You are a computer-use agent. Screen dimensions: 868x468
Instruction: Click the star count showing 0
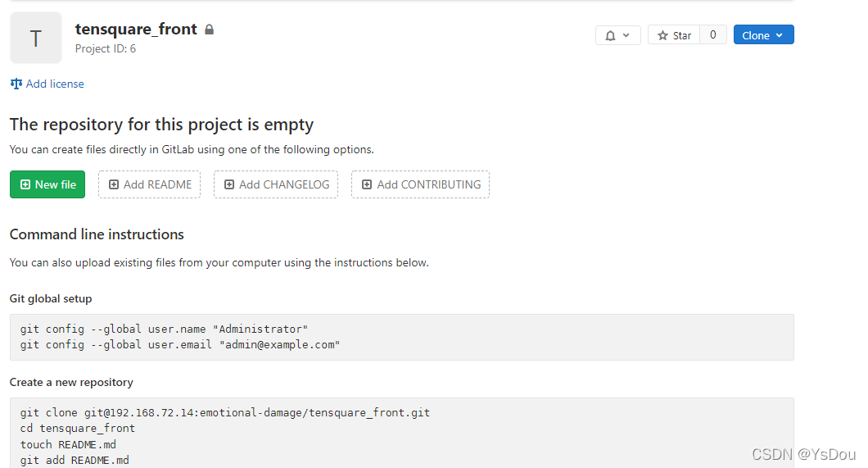[713, 35]
